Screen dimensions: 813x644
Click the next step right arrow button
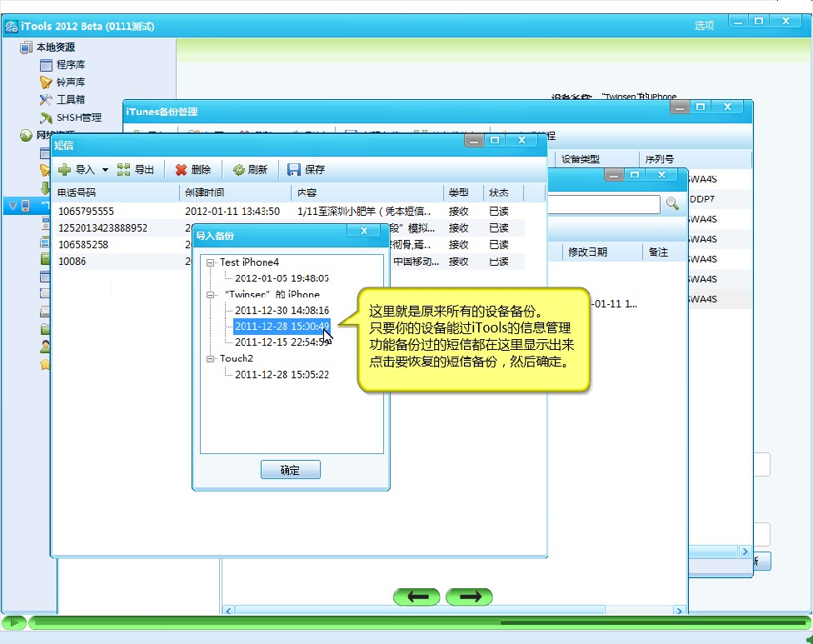[x=469, y=597]
